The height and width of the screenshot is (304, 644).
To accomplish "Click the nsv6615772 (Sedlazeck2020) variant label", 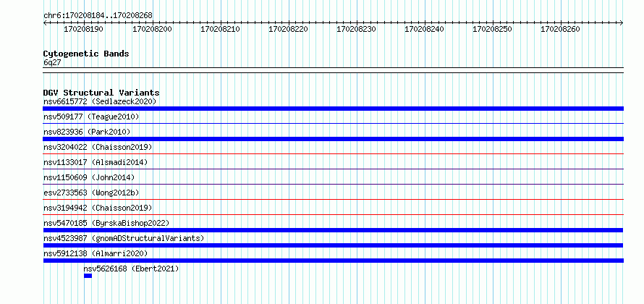I will (x=100, y=101).
